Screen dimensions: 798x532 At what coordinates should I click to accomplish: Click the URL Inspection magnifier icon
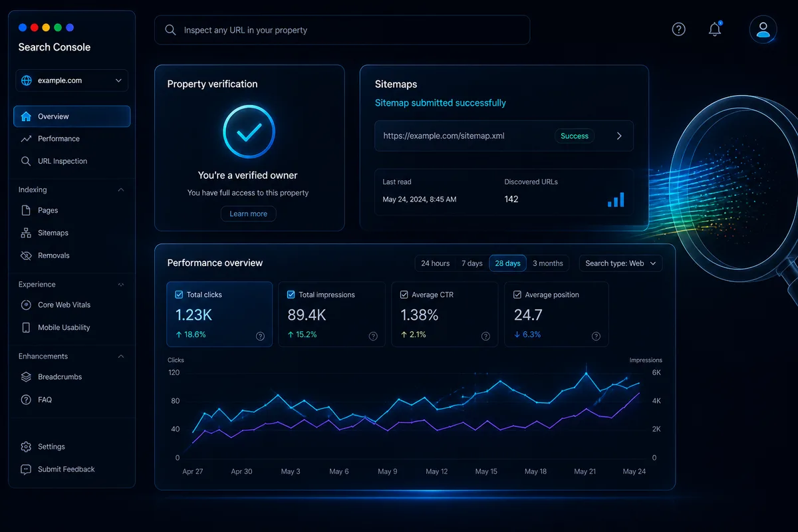coord(26,161)
